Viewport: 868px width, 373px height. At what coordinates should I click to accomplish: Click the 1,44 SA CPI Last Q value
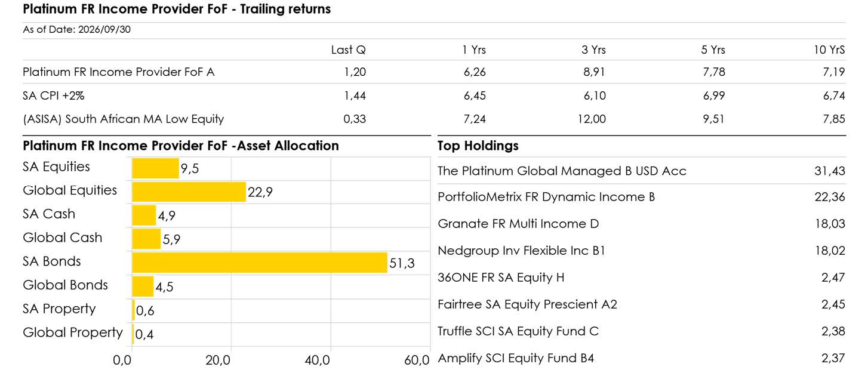coord(355,95)
